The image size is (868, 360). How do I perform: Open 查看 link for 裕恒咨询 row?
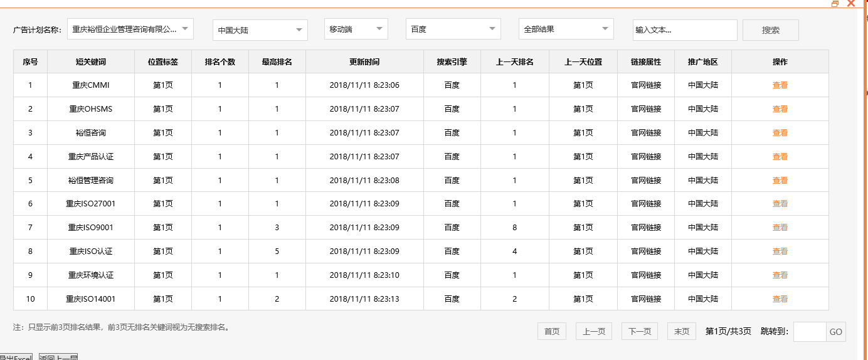click(x=780, y=133)
